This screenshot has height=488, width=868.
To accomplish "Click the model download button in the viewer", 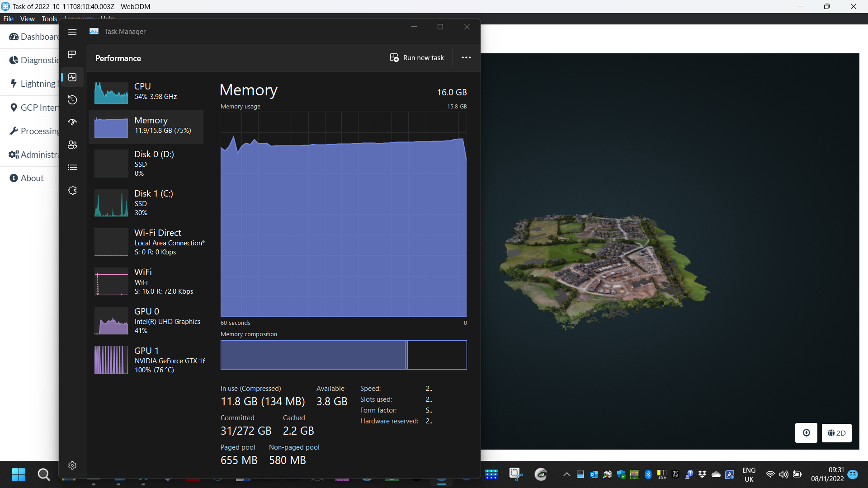I will pyautogui.click(x=806, y=433).
